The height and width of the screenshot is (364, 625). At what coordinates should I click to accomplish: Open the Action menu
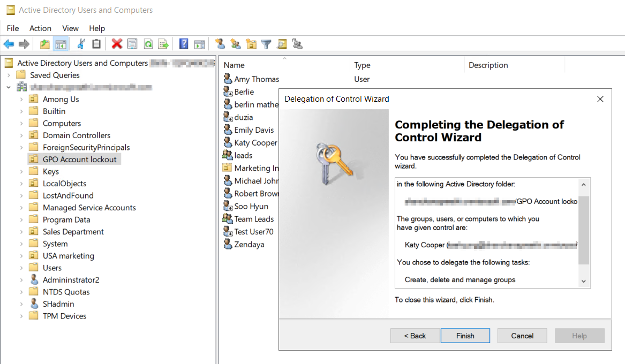(40, 28)
